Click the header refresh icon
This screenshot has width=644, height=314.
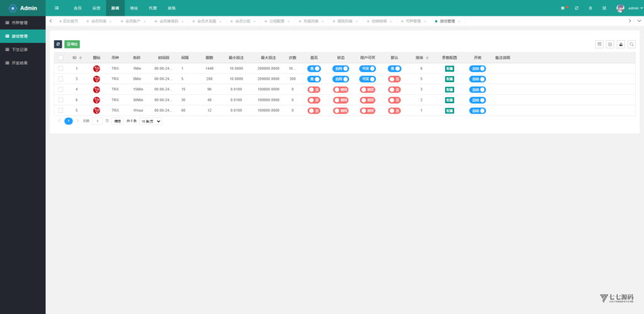(x=577, y=8)
